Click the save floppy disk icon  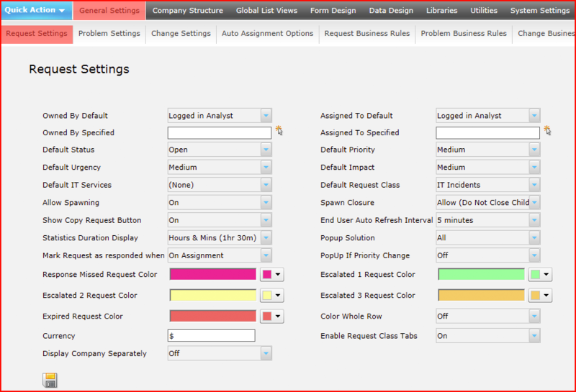click(50, 380)
